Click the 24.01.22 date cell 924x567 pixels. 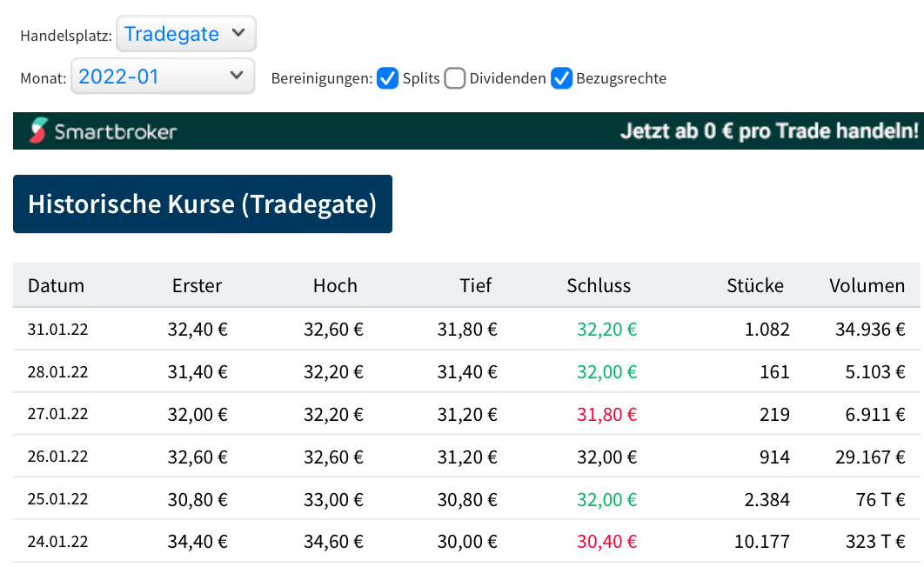point(57,542)
